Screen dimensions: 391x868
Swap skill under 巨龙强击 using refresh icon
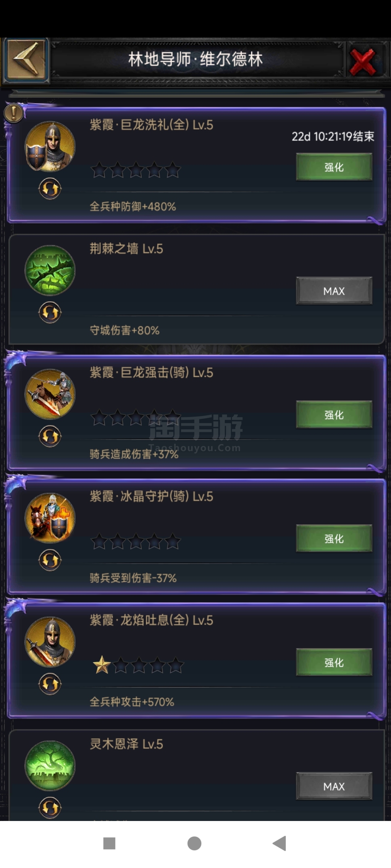[50, 436]
